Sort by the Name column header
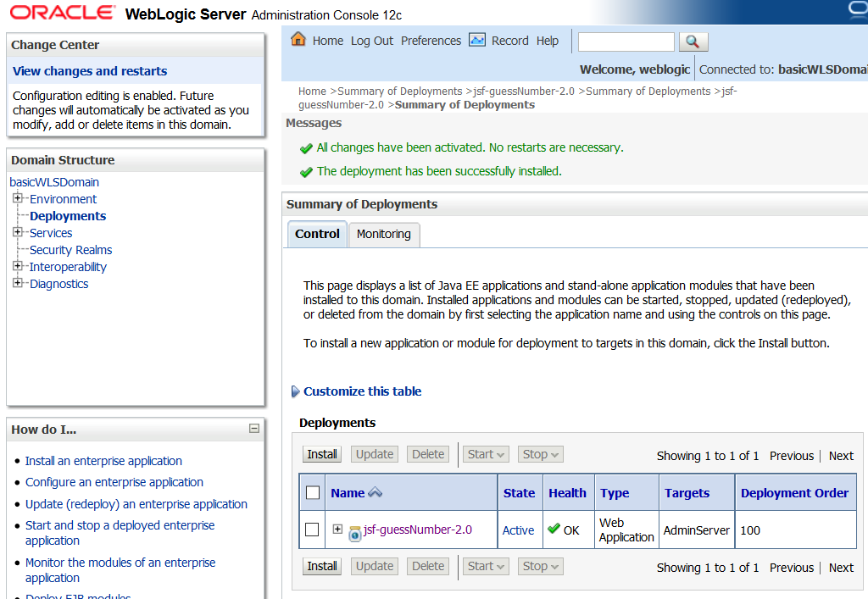 point(348,493)
